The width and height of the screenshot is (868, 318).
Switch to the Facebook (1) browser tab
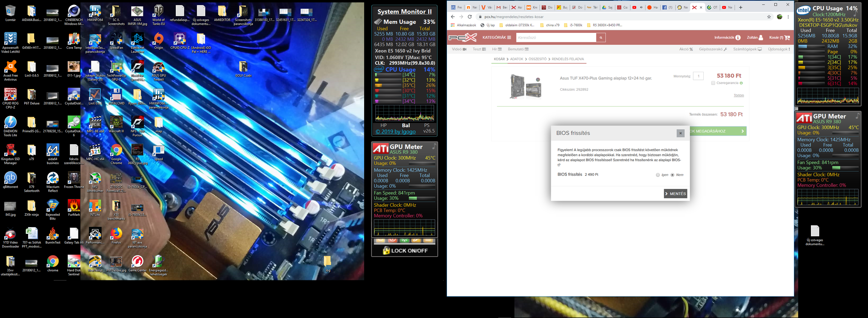(667, 7)
